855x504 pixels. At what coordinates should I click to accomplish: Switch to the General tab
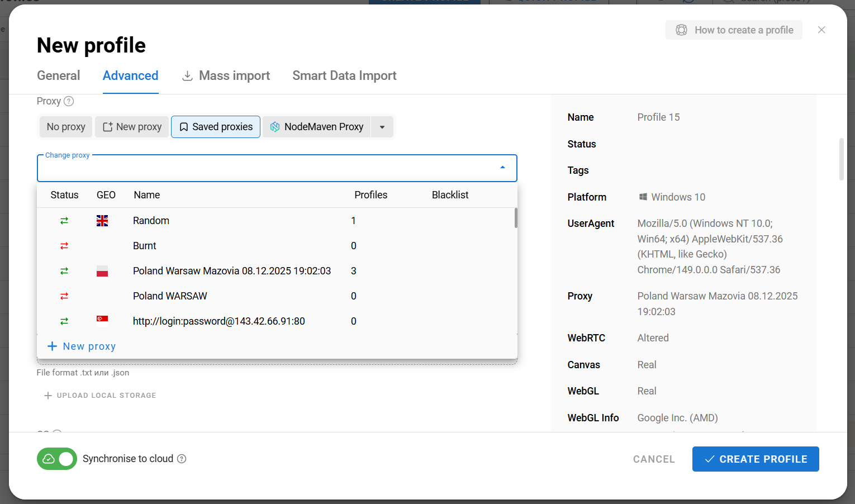click(59, 75)
